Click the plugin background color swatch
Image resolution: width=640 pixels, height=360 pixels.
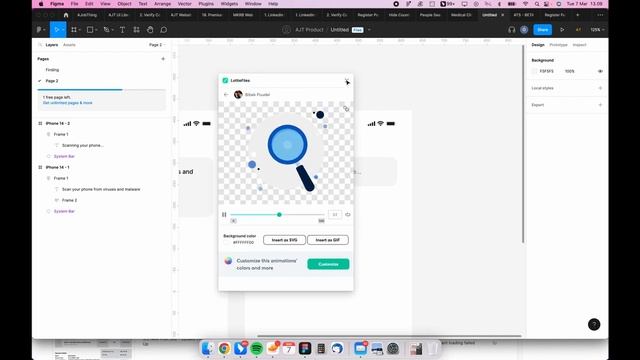[x=227, y=242]
